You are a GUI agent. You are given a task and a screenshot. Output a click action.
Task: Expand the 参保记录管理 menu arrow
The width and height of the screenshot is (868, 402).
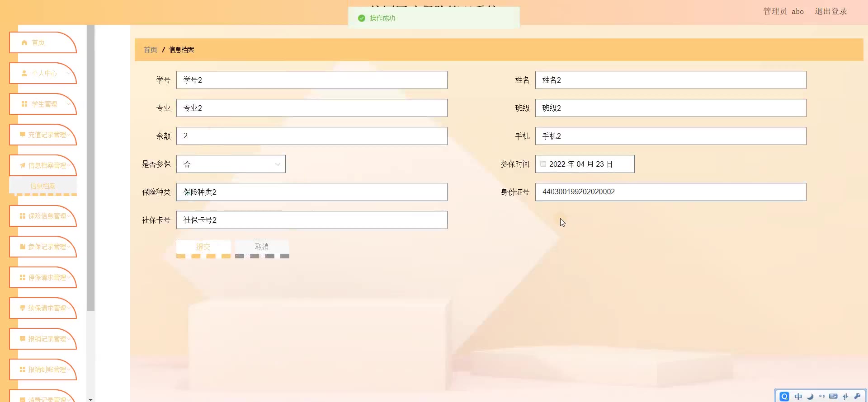point(69,247)
